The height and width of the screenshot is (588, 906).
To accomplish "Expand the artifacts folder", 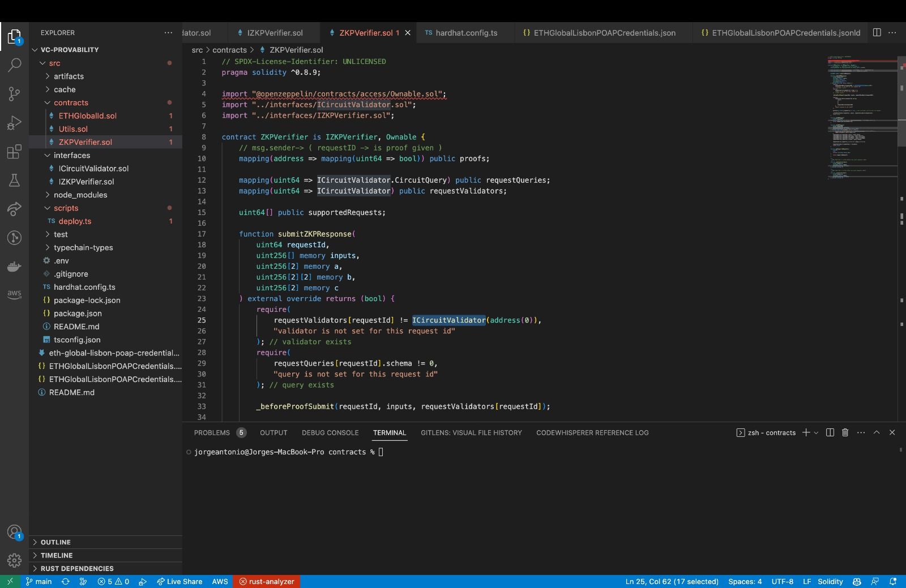I will [106, 76].
